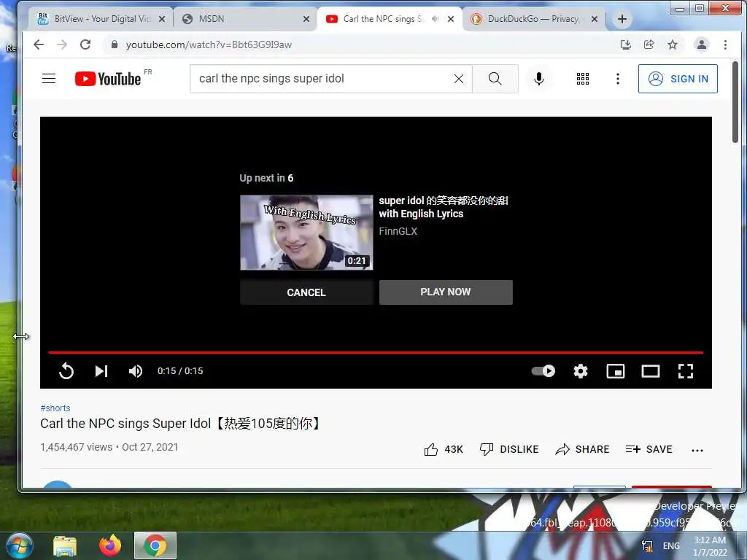Launch Firefox from the taskbar

[110, 545]
